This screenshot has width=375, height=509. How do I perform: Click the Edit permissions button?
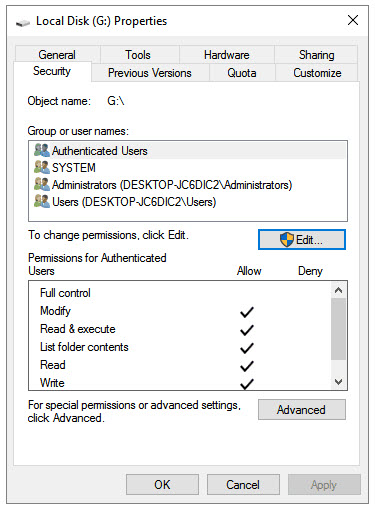click(302, 239)
